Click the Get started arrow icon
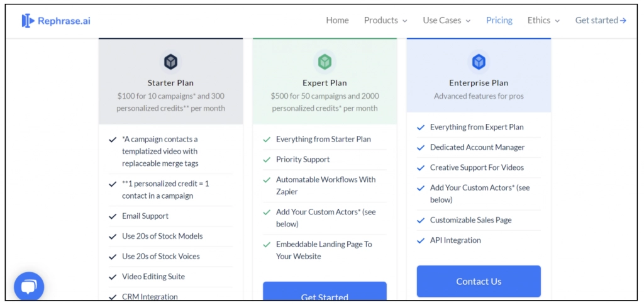This screenshot has width=644, height=305. pos(623,21)
